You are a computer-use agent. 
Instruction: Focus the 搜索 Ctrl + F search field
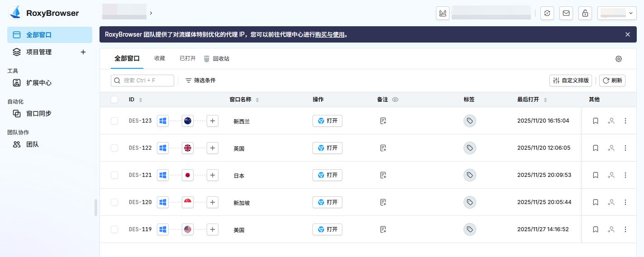coord(142,81)
